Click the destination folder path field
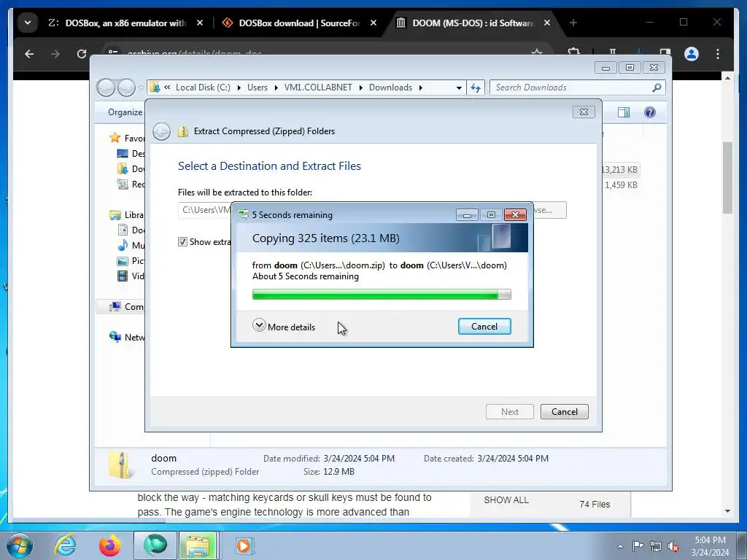This screenshot has height=560, width=747. [205, 209]
